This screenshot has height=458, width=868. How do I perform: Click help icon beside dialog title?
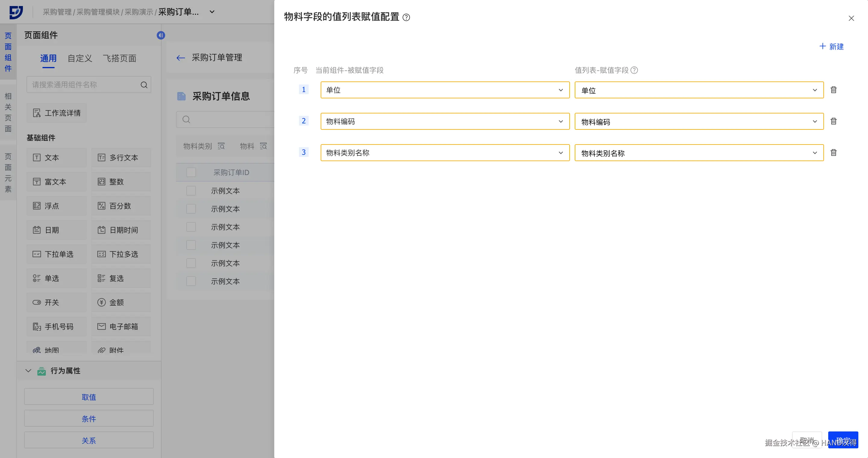406,17
